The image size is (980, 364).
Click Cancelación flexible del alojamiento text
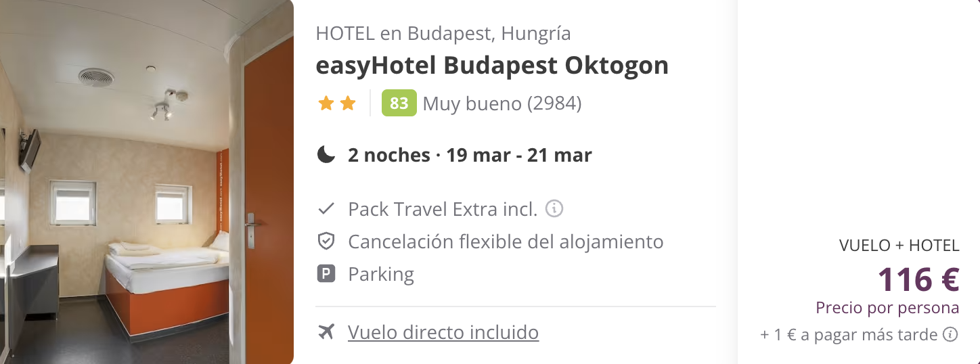click(x=506, y=242)
